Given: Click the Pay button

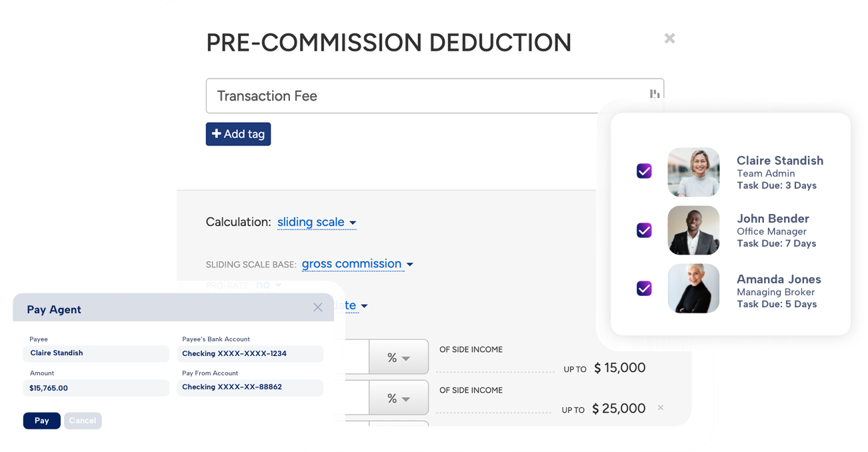Looking at the screenshot, I should tap(41, 421).
